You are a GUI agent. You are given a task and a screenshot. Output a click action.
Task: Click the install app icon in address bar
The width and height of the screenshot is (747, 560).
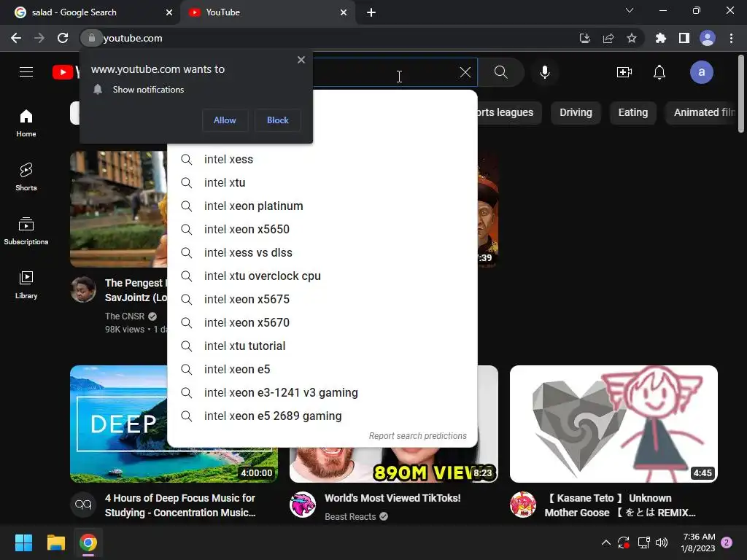pos(584,38)
